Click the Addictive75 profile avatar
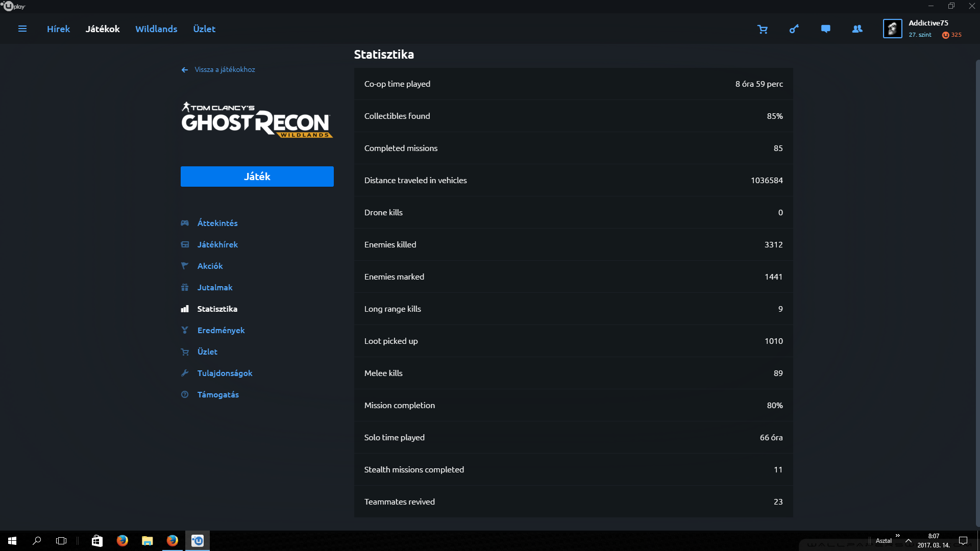980x551 pixels. (x=893, y=29)
